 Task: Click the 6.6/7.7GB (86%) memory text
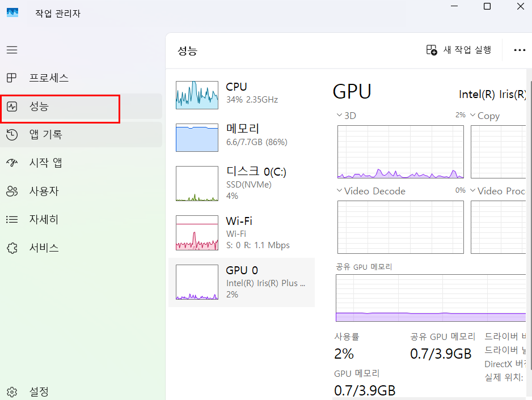(x=257, y=142)
